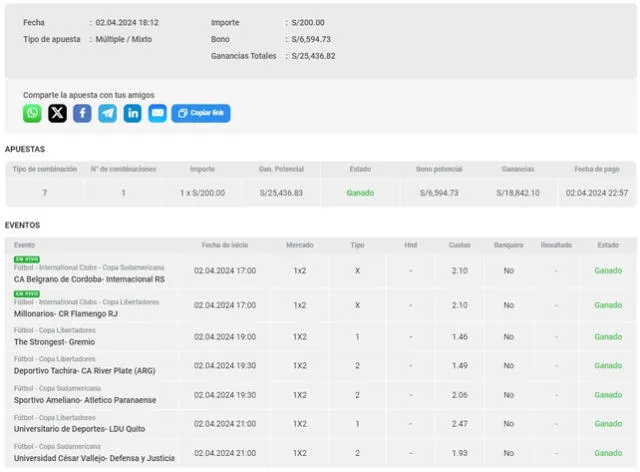The height and width of the screenshot is (472, 640).
Task: Click the Mercado column header
Action: 300,245
